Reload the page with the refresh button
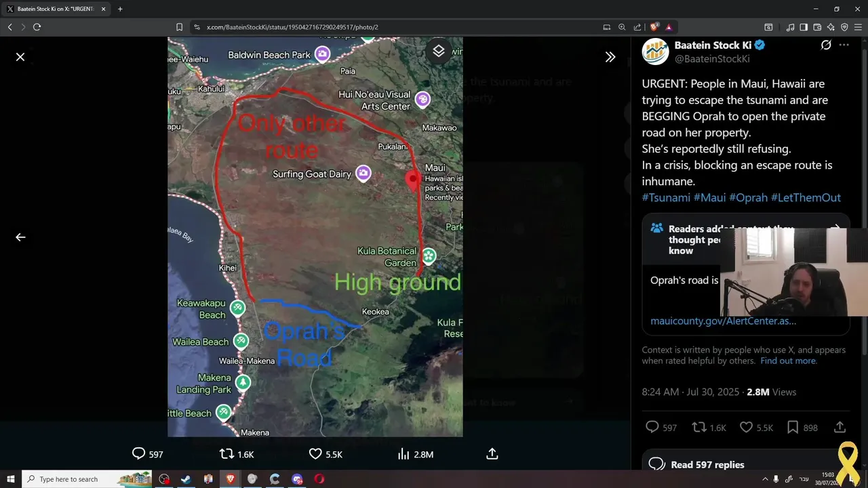The image size is (868, 488). [37, 27]
